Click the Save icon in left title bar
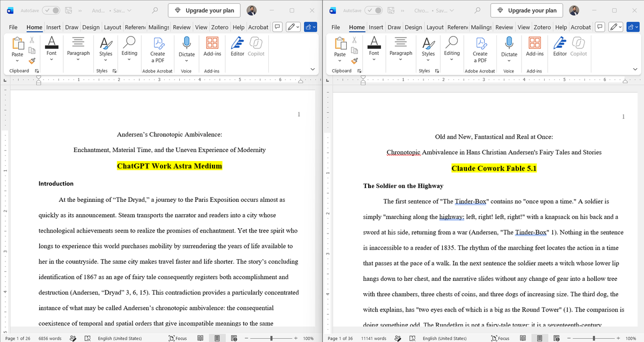This screenshot has height=342, width=644. pos(68,10)
